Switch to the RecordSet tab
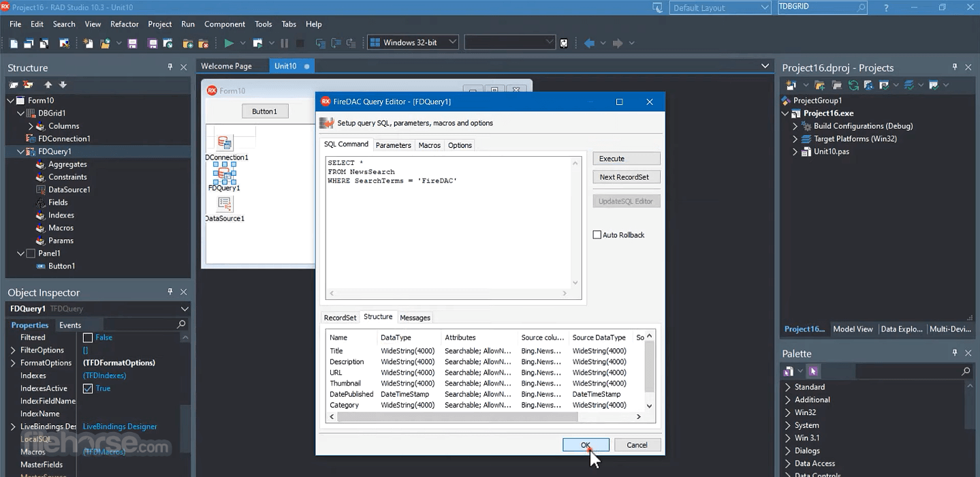 [340, 318]
